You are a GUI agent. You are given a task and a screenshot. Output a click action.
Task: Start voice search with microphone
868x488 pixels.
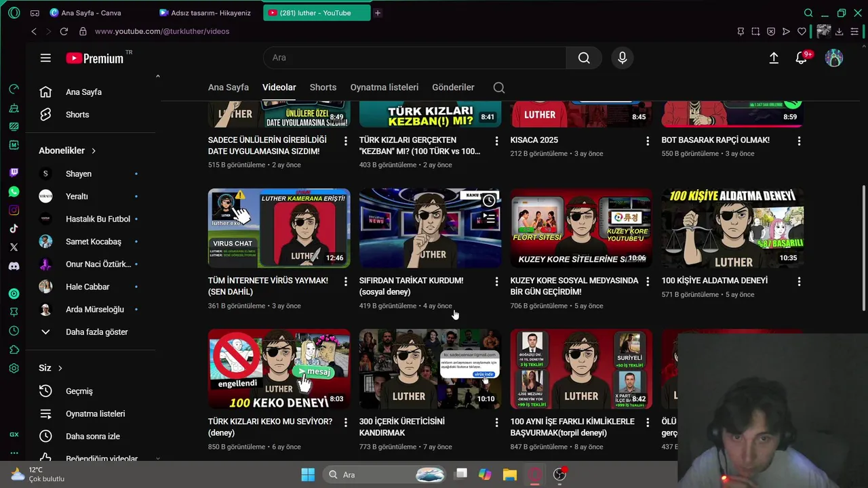pos(623,58)
